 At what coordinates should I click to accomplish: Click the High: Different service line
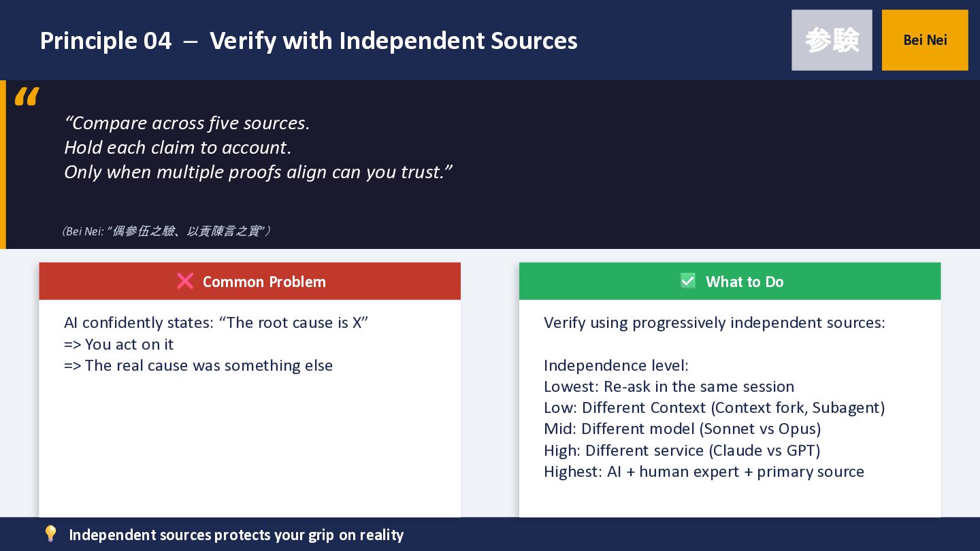[681, 450]
